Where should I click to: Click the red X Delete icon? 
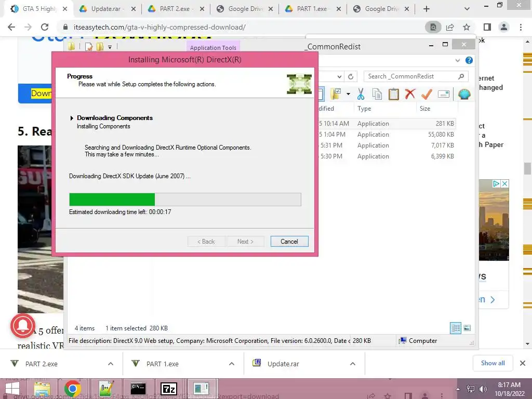(x=410, y=94)
